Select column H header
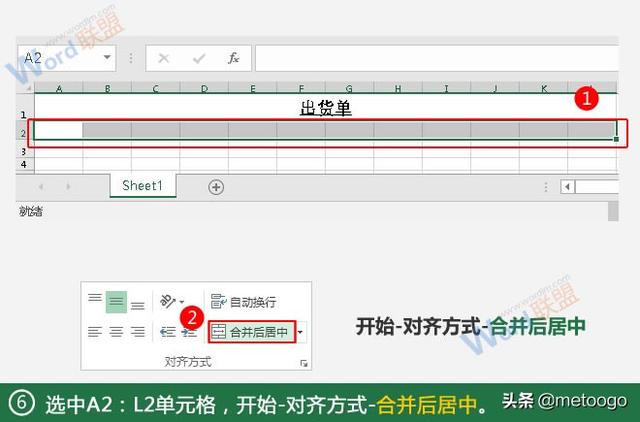Image resolution: width=640 pixels, height=422 pixels. pos(398,88)
